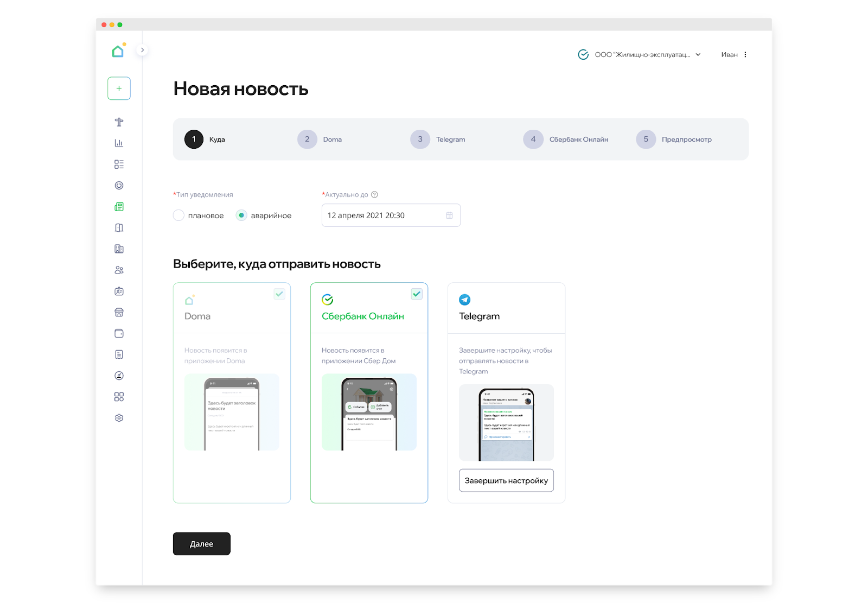Click the Сбербанк Онлайн card title
The width and height of the screenshot is (868, 603).
tap(363, 316)
